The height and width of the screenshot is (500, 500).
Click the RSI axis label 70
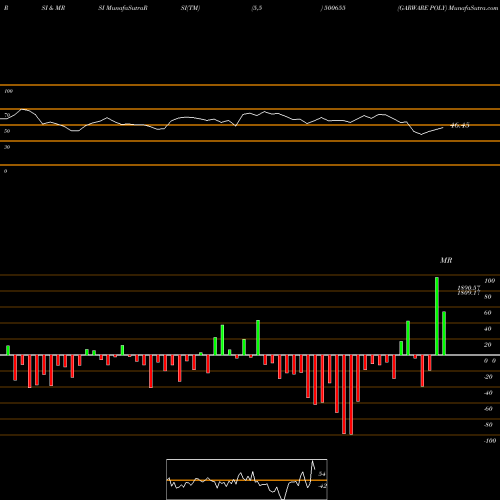(7, 115)
